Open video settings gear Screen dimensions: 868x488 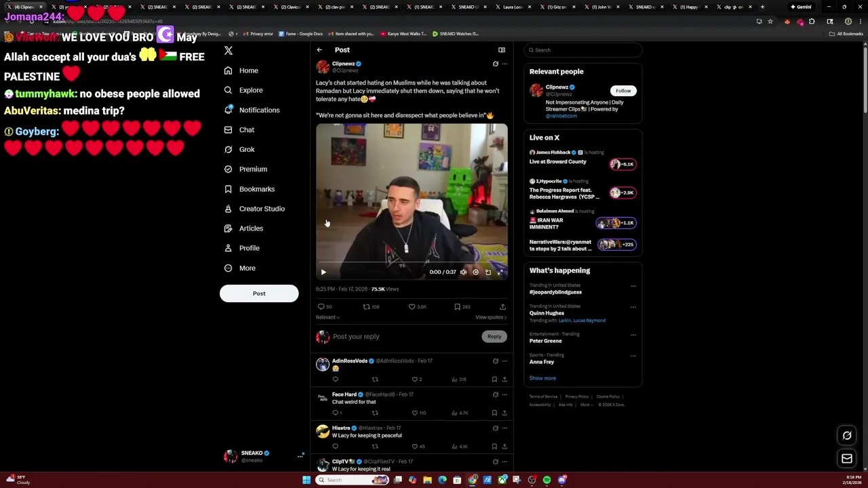[475, 272]
